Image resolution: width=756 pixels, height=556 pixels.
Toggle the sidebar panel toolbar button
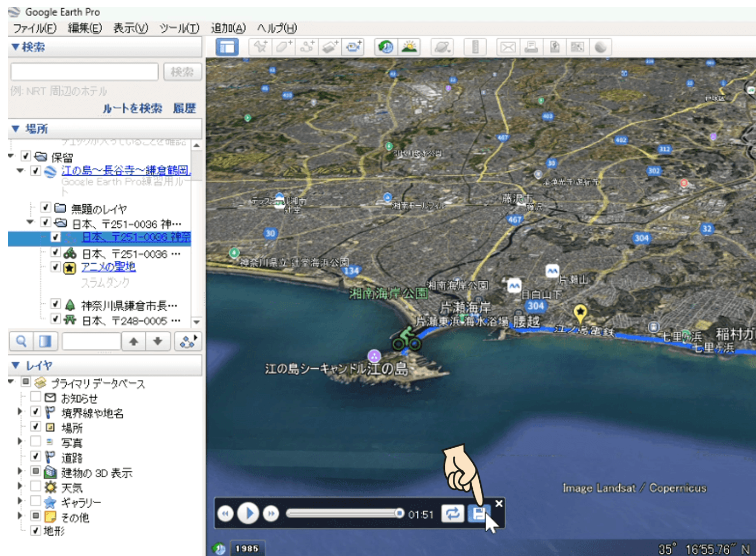pyautogui.click(x=227, y=47)
